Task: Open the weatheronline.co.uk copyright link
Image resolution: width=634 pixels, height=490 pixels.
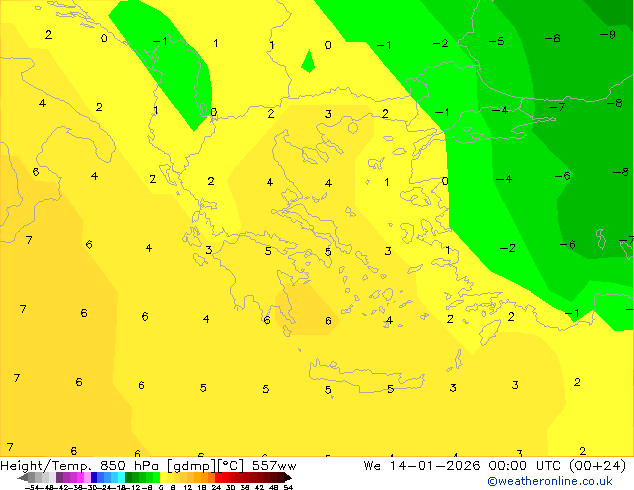Action: point(563,481)
